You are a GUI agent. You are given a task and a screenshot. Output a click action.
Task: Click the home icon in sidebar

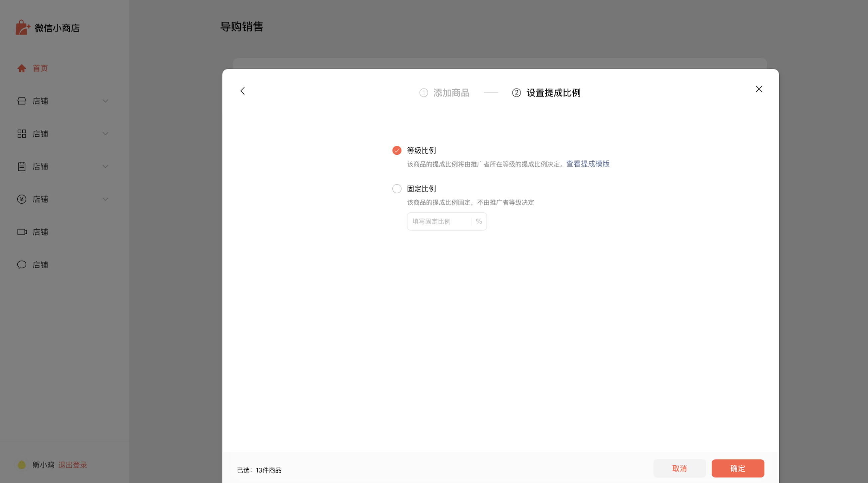pyautogui.click(x=22, y=69)
